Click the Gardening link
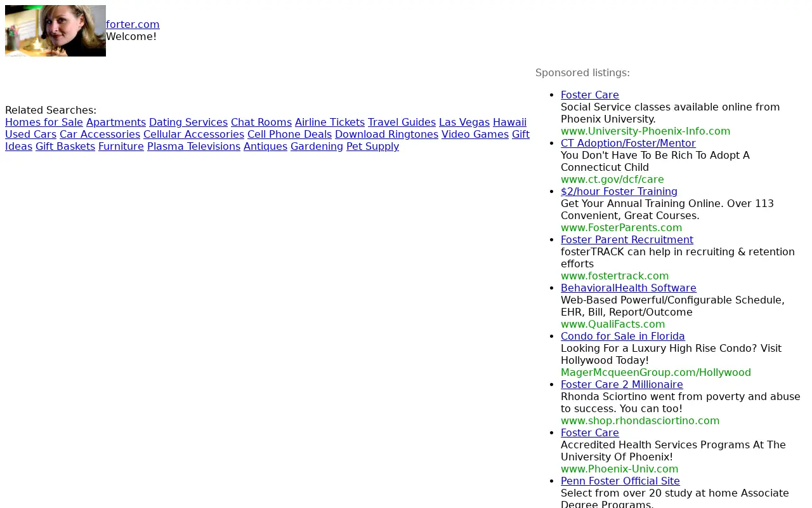This screenshot has width=812, height=508. pos(317,147)
